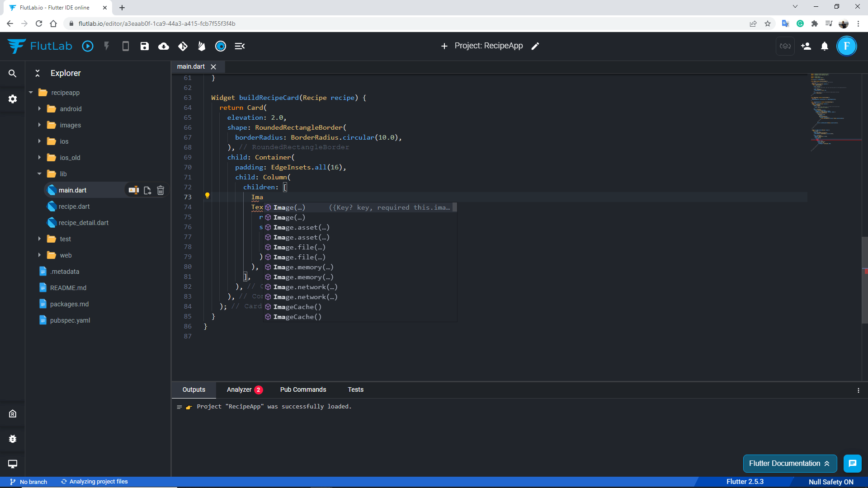Expand the Flutter Documentation panel
Viewport: 868px width, 488px height.
(789, 463)
